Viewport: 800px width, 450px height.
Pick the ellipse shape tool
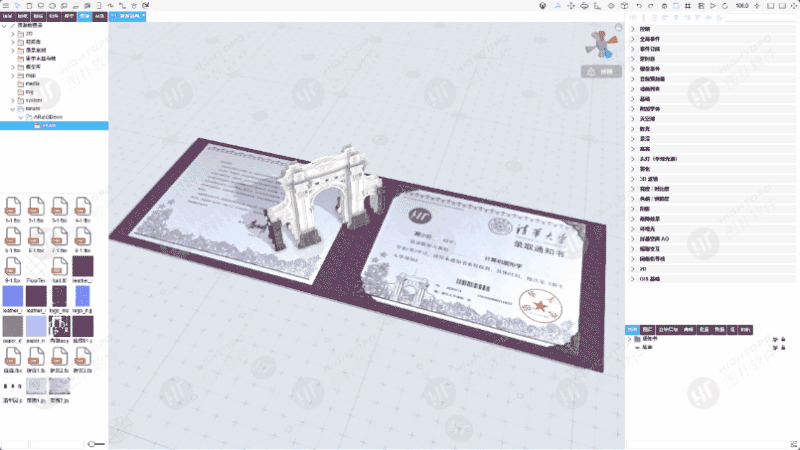point(52,6)
